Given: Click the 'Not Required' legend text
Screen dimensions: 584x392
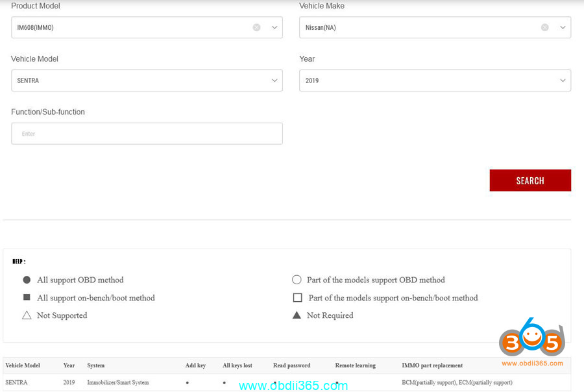Looking at the screenshot, I should pyautogui.click(x=330, y=315).
